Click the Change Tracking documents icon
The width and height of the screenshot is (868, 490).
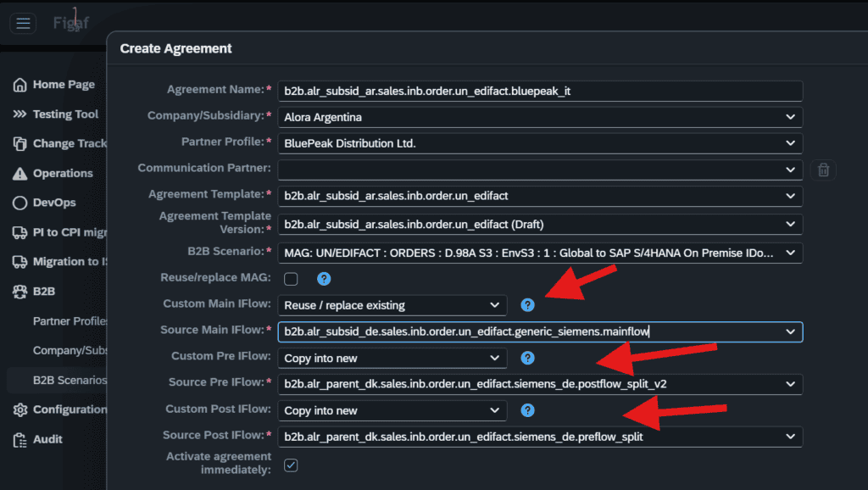tap(20, 143)
